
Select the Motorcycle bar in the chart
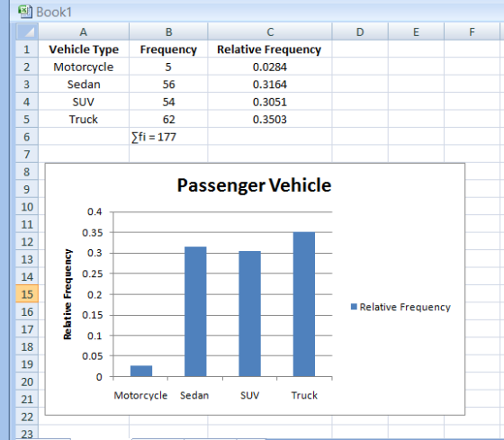click(141, 371)
